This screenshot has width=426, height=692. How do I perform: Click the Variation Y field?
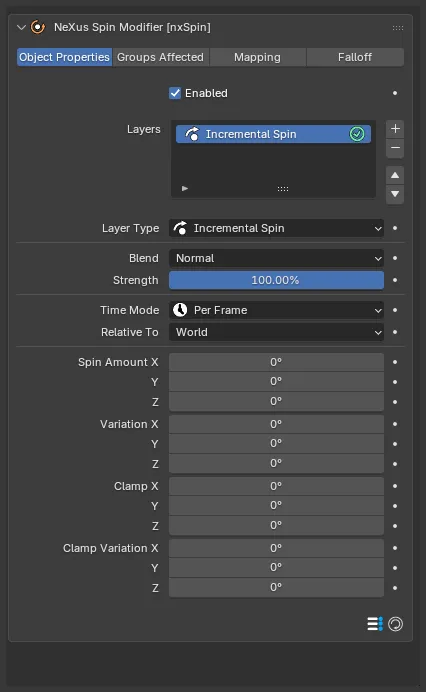(276, 444)
